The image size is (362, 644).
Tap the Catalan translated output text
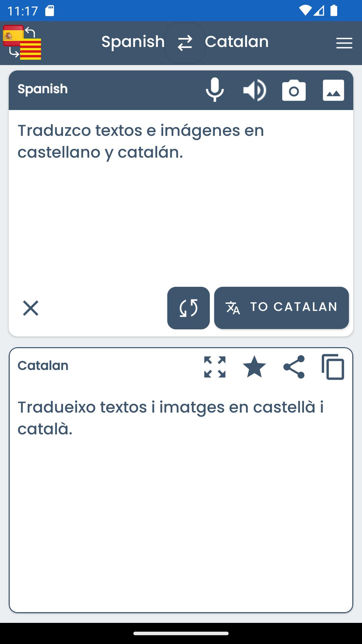[170, 418]
